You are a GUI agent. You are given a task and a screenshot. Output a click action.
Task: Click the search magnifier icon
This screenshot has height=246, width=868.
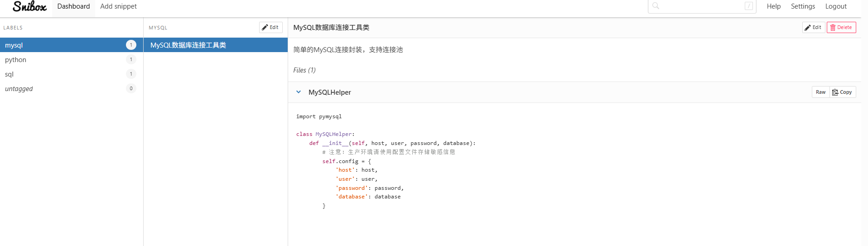[x=656, y=6]
